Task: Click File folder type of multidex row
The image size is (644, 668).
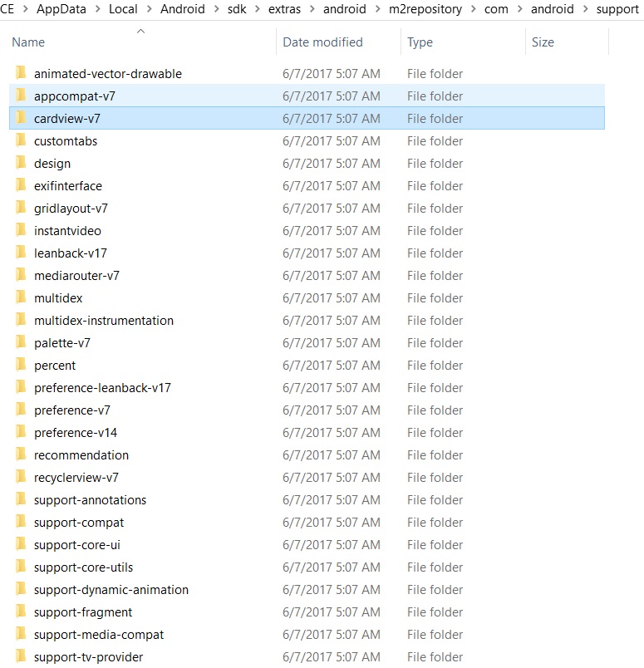Action: click(x=435, y=297)
